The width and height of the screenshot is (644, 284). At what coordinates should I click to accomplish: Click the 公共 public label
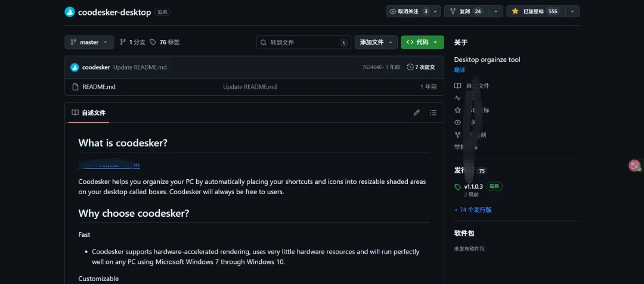click(x=162, y=13)
